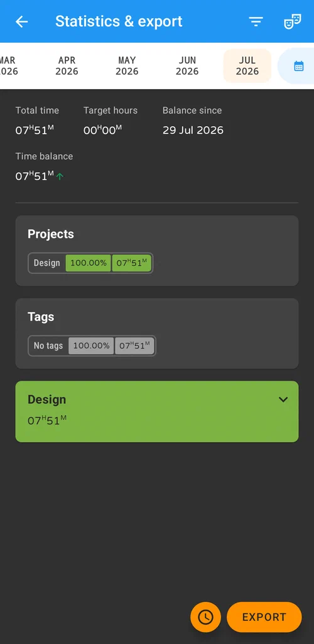
Task: Tap the green time balance arrow
Action: (60, 177)
